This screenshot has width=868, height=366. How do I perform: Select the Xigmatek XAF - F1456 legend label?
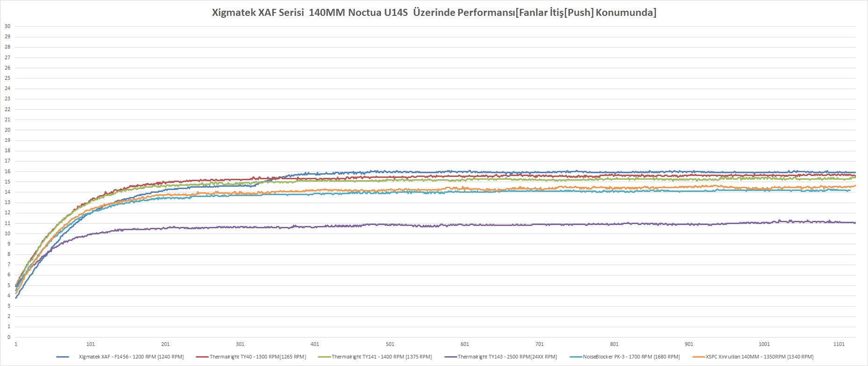click(131, 357)
